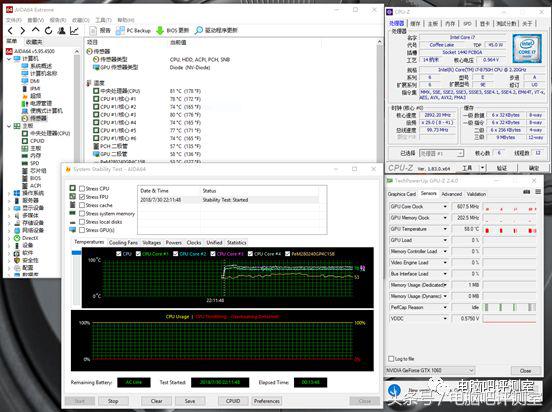Click the Stress CPU chip icon
Screen dimensions: 552x412
click(x=73, y=188)
